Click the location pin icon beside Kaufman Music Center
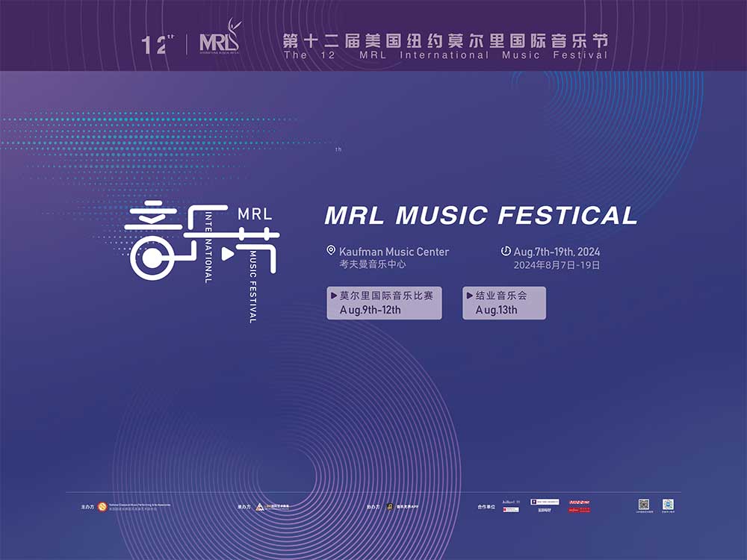The height and width of the screenshot is (560, 747). 331,251
